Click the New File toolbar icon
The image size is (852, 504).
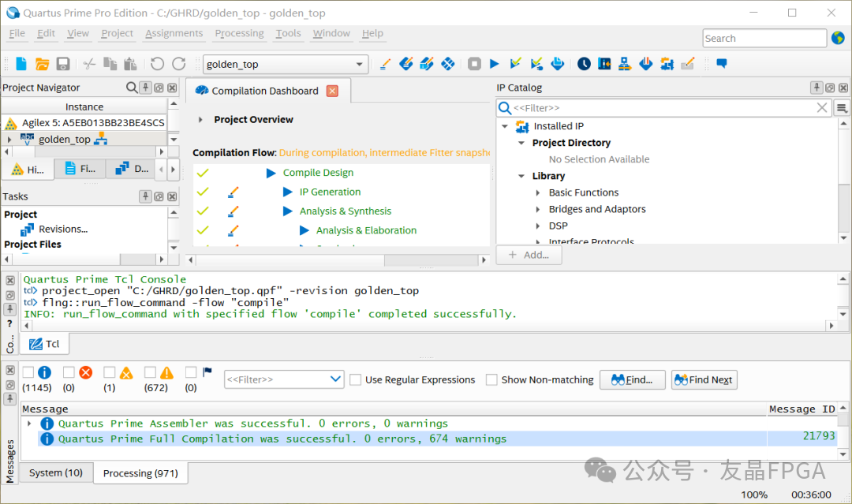pos(21,64)
